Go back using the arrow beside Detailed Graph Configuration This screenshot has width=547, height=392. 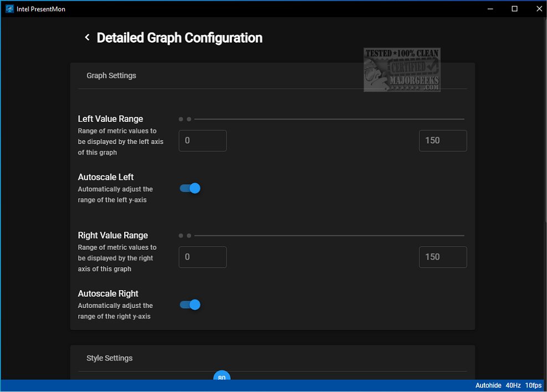87,38
